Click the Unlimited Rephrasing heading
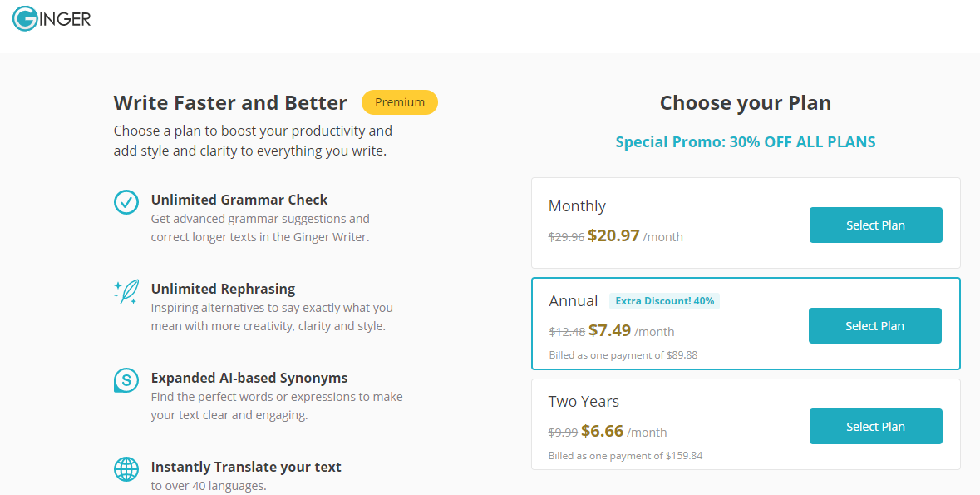Screen dimensions: 980x495 223,290
